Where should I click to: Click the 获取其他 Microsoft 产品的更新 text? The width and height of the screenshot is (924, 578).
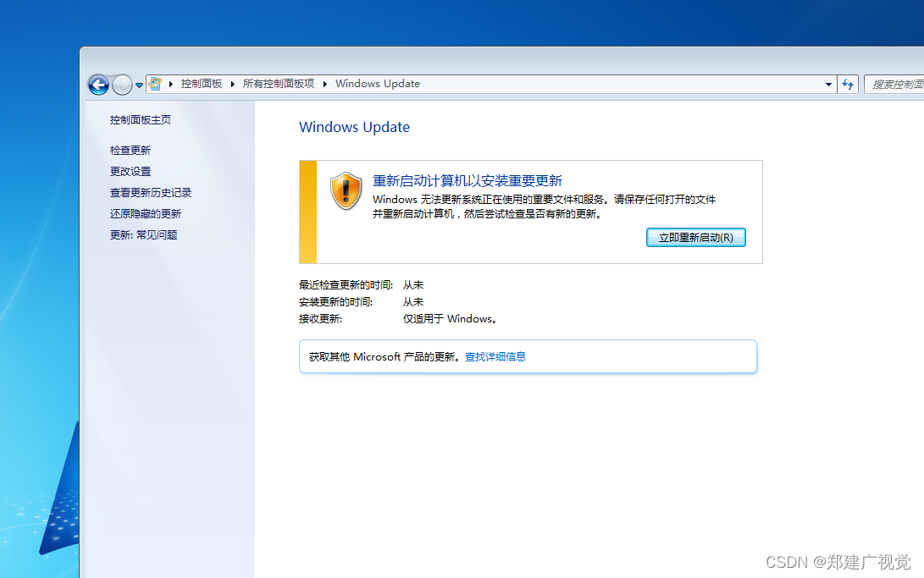coord(385,356)
